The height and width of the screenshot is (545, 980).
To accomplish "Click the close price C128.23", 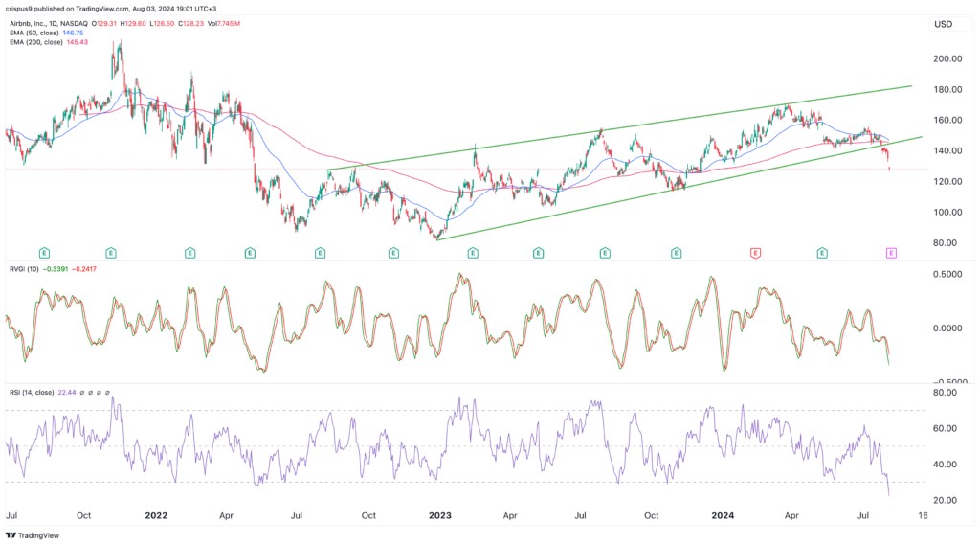I will [190, 24].
